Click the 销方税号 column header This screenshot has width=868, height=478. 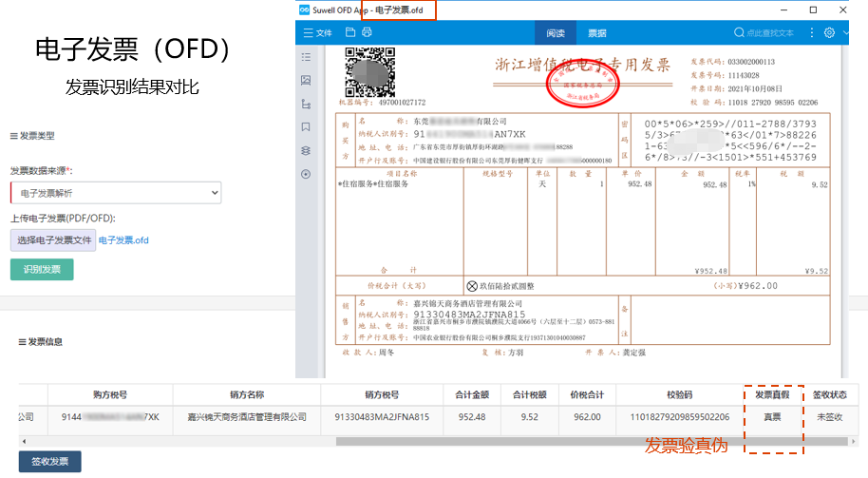[382, 394]
